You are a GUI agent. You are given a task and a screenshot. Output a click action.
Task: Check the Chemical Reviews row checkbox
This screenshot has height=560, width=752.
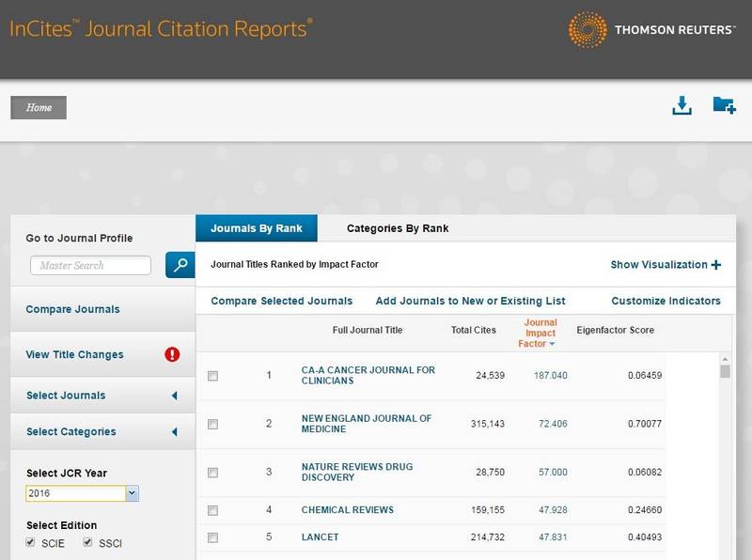pos(213,510)
